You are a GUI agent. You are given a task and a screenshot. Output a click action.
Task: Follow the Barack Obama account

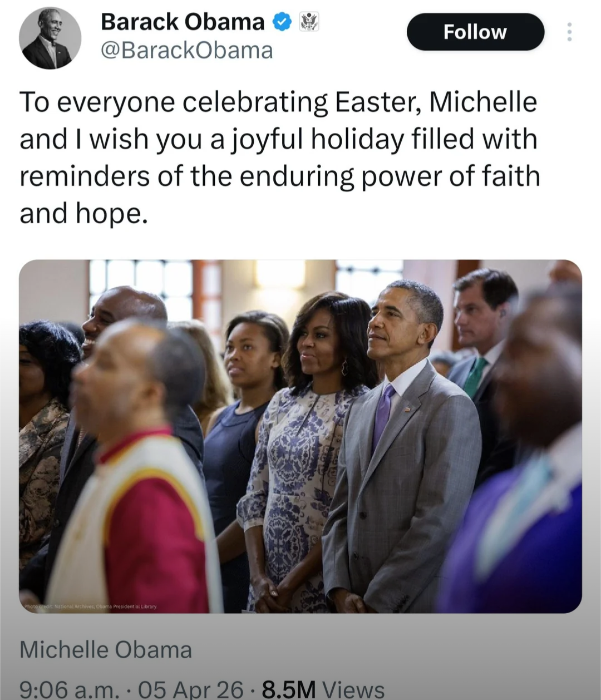(x=475, y=32)
